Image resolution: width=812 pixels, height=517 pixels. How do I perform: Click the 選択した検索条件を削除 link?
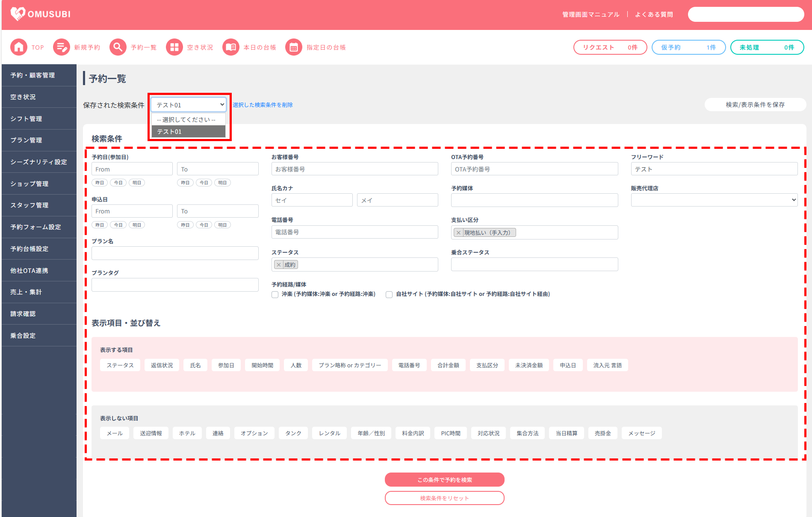point(263,105)
